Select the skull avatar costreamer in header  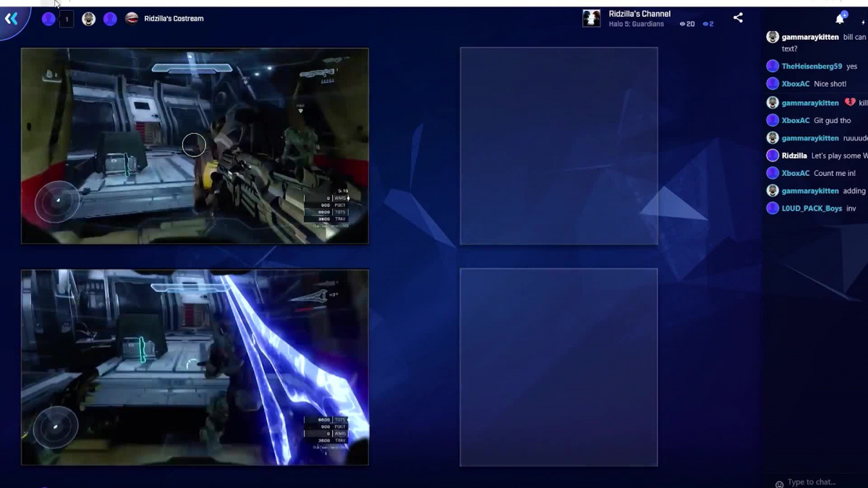(x=89, y=19)
